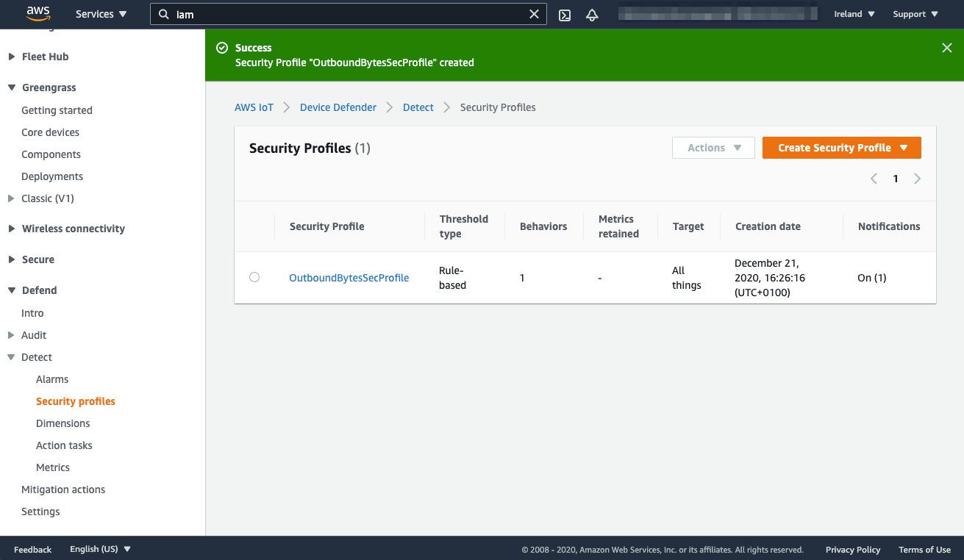Open the notifications bell icon
964x560 pixels.
(592, 15)
